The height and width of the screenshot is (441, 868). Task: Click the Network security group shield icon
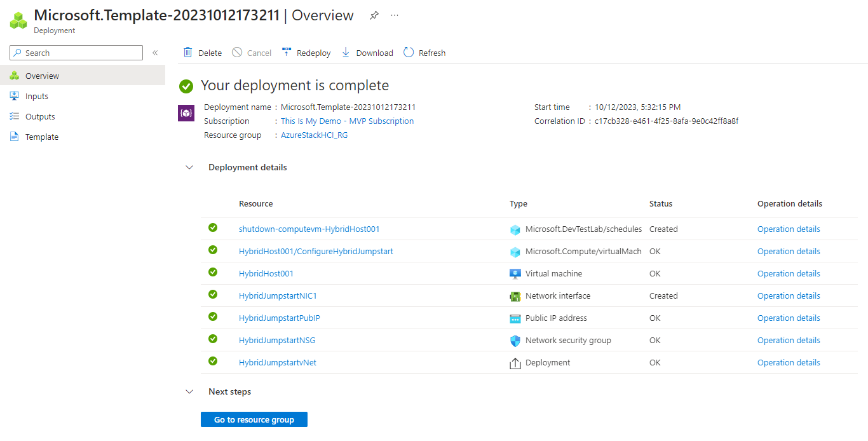point(515,341)
